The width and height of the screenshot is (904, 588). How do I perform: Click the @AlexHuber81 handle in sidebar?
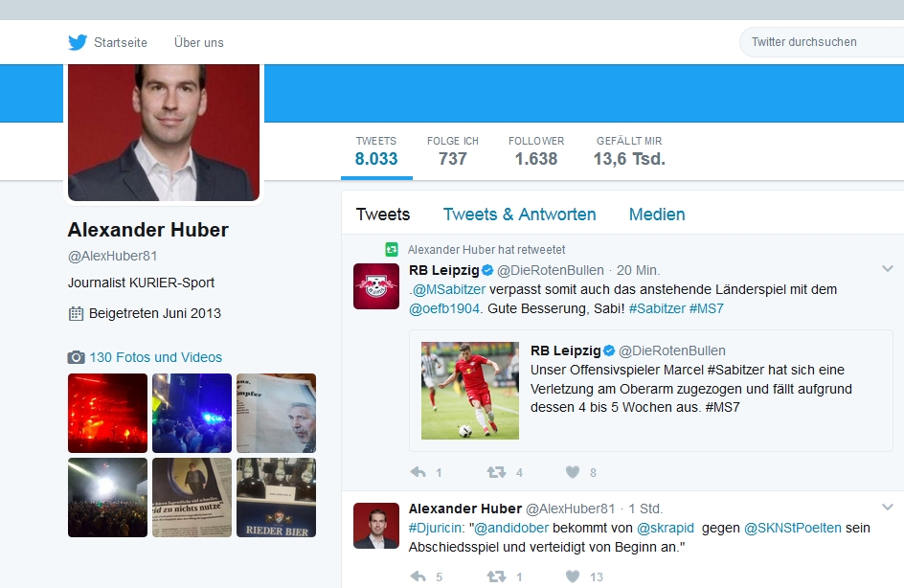pyautogui.click(x=112, y=256)
